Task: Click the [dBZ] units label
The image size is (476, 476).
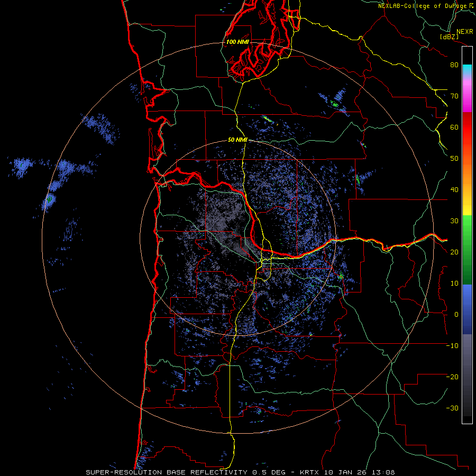Action: tap(449, 37)
